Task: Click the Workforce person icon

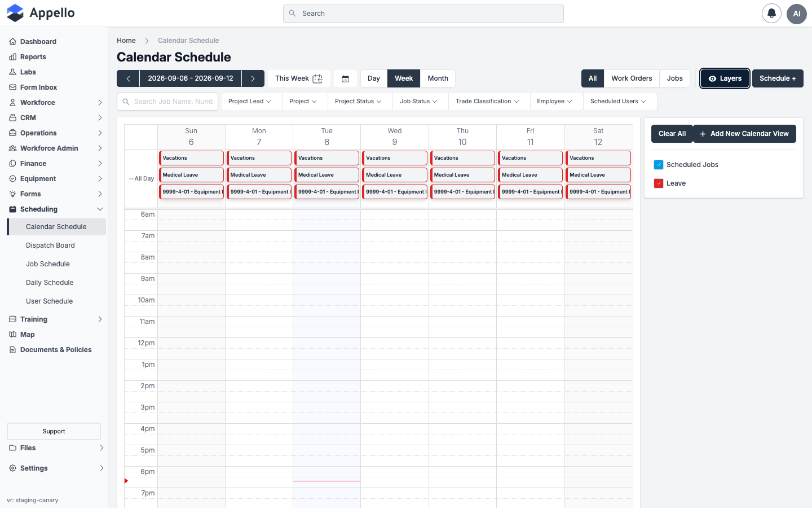Action: coord(12,103)
